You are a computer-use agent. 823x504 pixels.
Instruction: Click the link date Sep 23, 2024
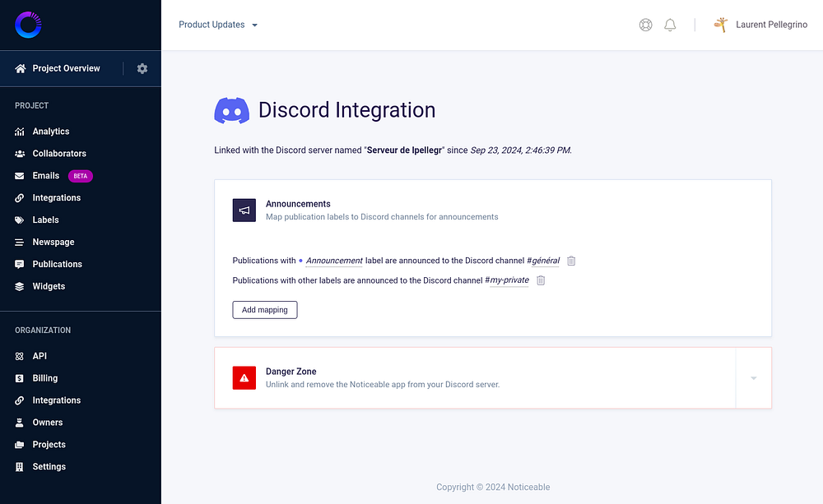coord(521,150)
